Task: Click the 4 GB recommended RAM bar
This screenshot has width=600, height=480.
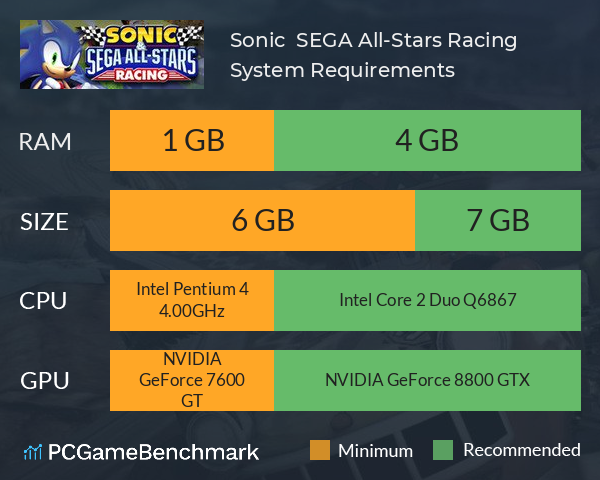Action: coord(427,140)
